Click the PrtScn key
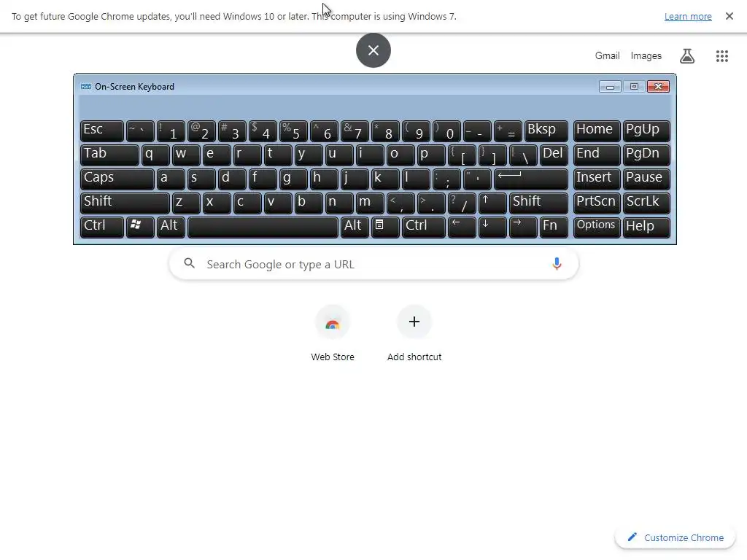747x560 pixels. 597,203
